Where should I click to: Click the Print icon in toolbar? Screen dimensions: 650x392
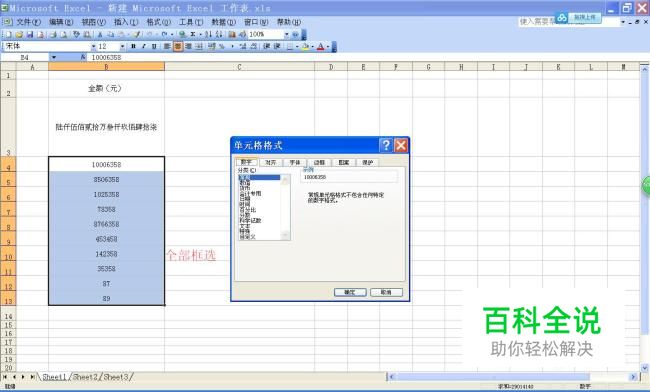pos(53,34)
